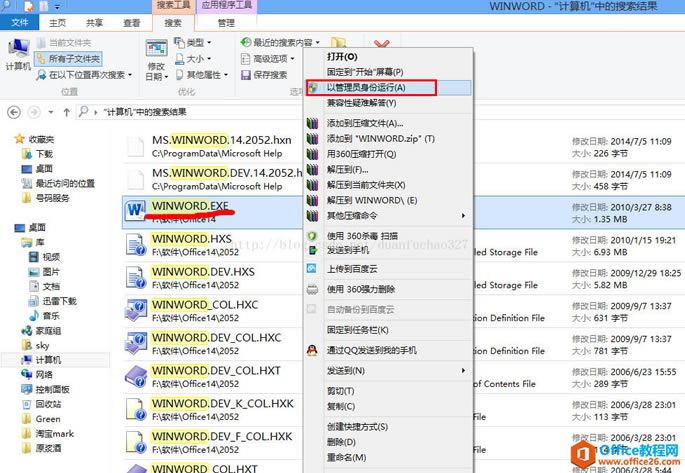Select the 管理 ribbon tab
Viewport: 685px width, 473px height.
click(x=226, y=23)
